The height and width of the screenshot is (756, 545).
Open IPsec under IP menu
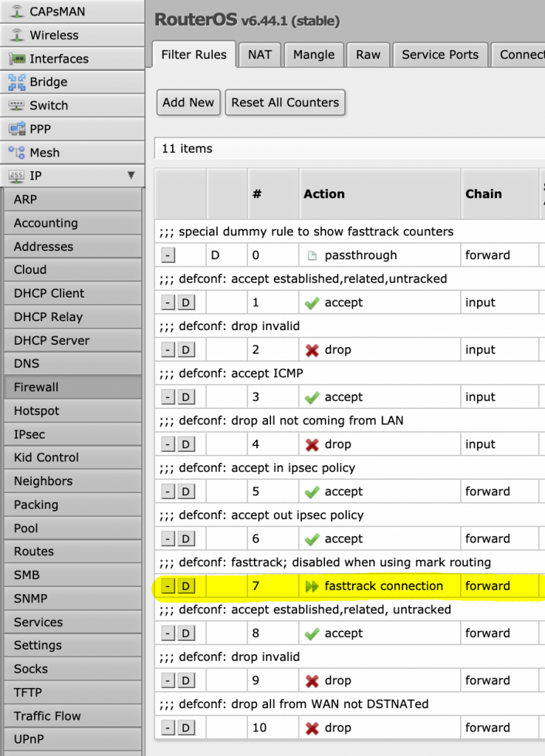click(73, 435)
